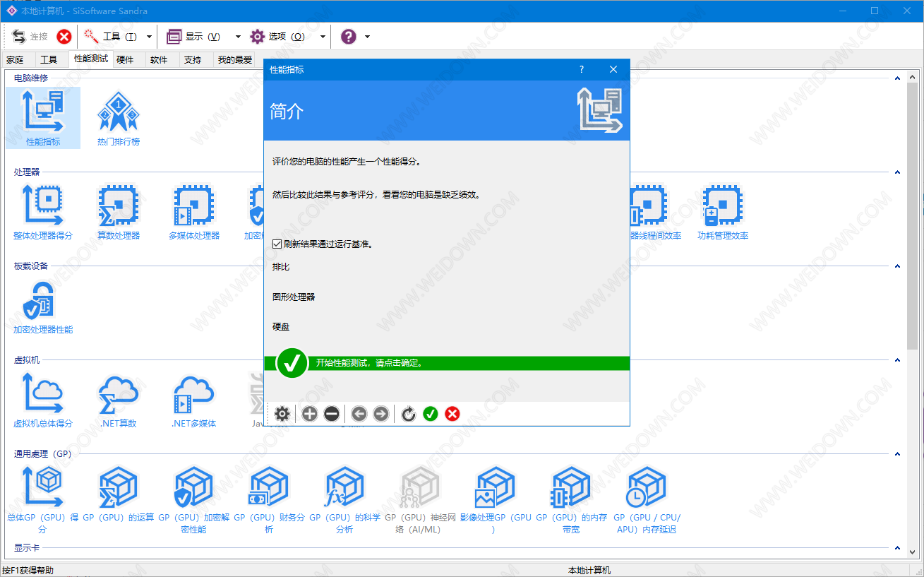Screen dimensions: 924x577
Task: Open the 显示(V) dropdown arrow
Action: 238,37
